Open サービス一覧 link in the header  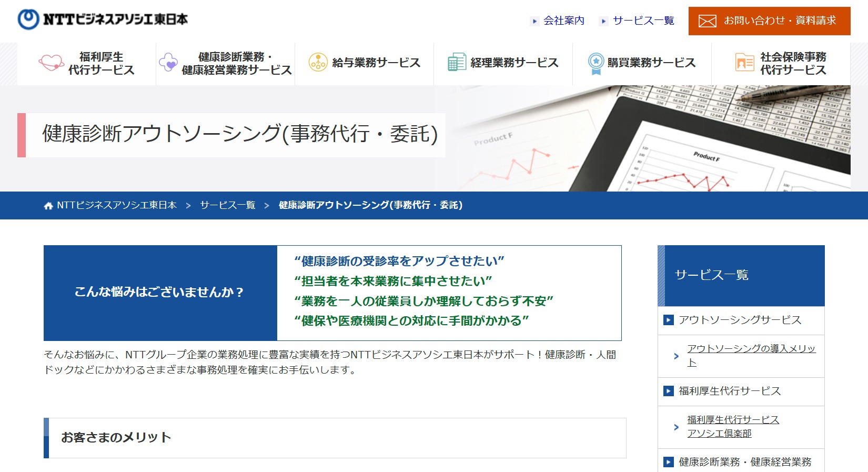point(643,21)
